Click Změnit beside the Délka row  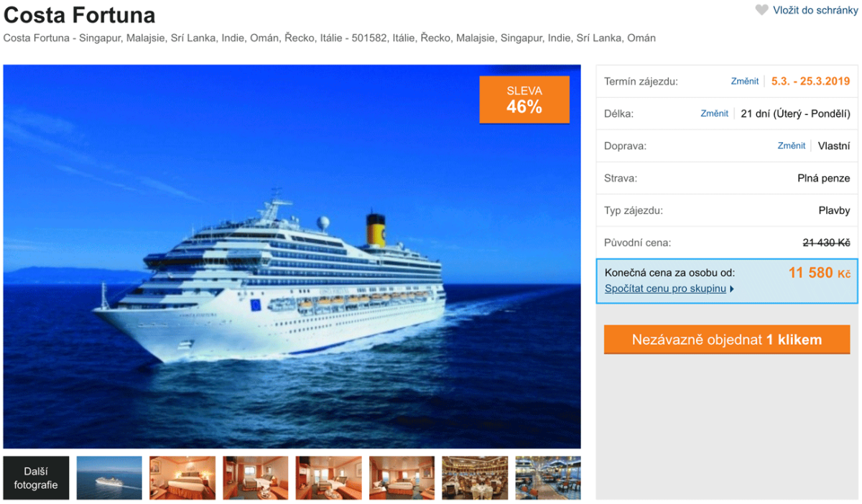coord(714,113)
